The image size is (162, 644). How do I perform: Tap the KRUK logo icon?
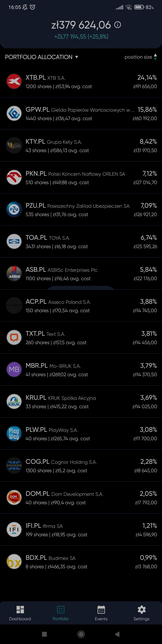pos(14,401)
